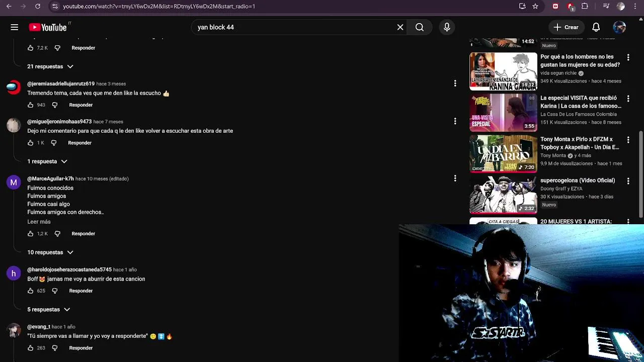This screenshot has width=644, height=362.
Task: Open the Una Visita Especial thumbnail
Action: click(503, 113)
